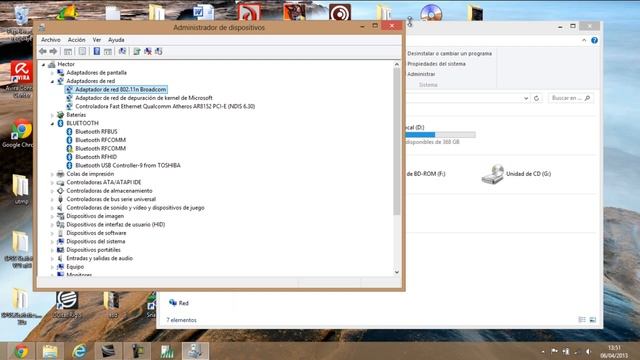Viewport: 640px width, 360px height.
Task: Click the Action Center flag in system tray
Action: (x=554, y=351)
